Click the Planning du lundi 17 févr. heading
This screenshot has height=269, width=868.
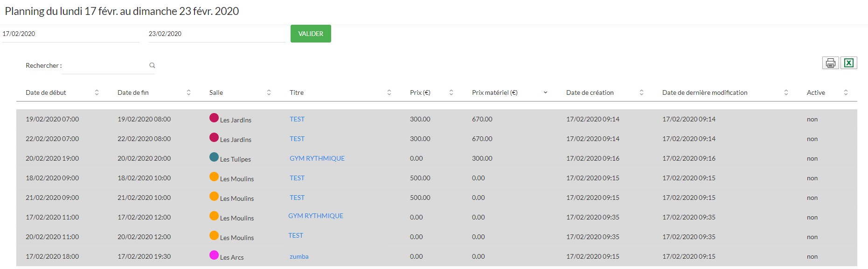(122, 11)
